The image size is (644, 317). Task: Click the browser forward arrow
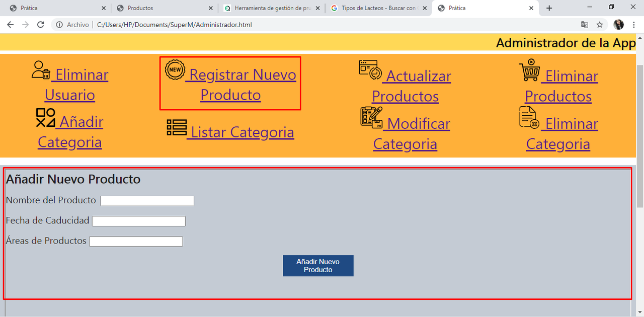25,25
